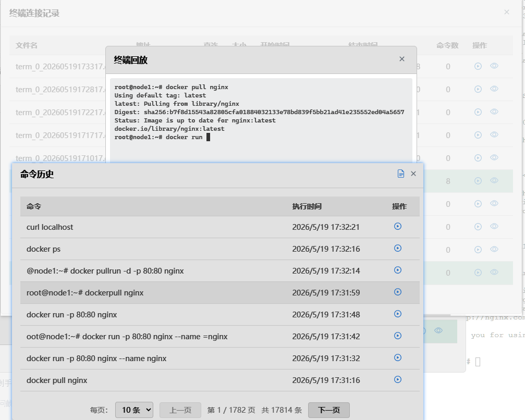Click export document icon in command history header
Viewport: 525px width, 420px height.
400,174
